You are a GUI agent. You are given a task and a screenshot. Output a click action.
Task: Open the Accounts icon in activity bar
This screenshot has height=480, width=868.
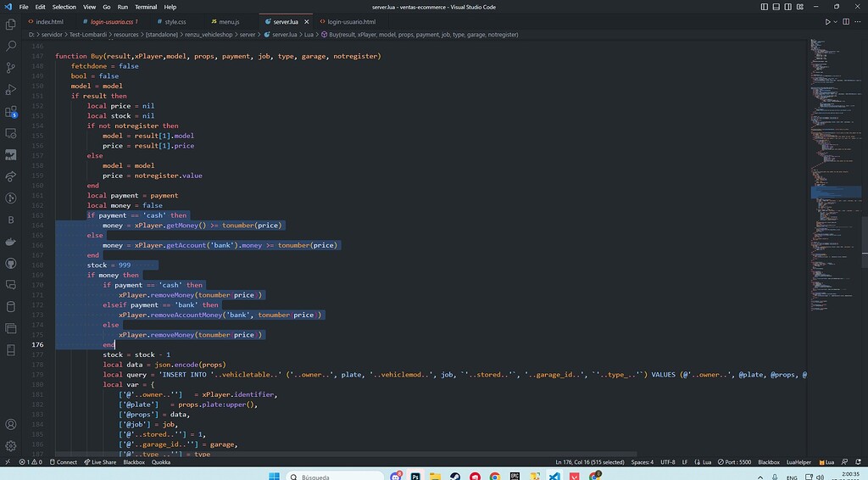(11, 424)
